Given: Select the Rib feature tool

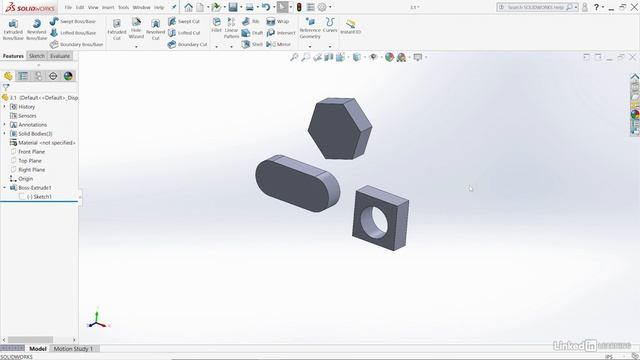Looking at the screenshot, I should tap(251, 21).
